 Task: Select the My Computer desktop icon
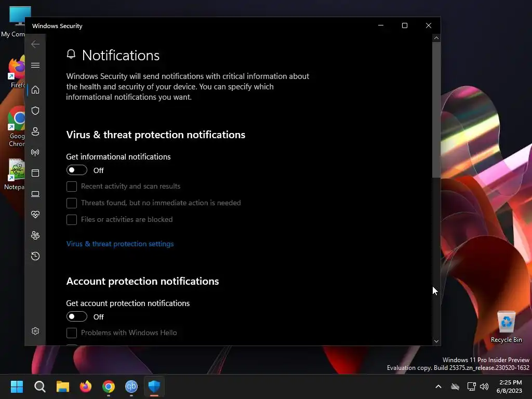pyautogui.click(x=14, y=21)
